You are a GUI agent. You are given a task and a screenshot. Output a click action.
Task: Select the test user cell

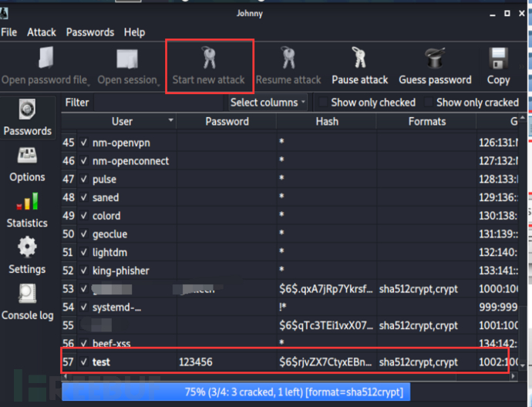[x=127, y=362]
